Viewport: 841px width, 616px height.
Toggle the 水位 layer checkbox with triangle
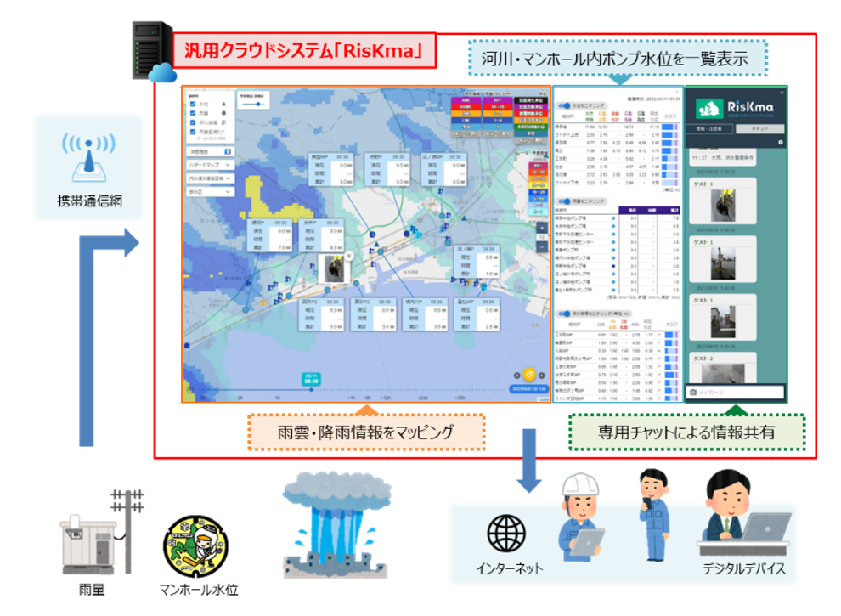click(193, 104)
